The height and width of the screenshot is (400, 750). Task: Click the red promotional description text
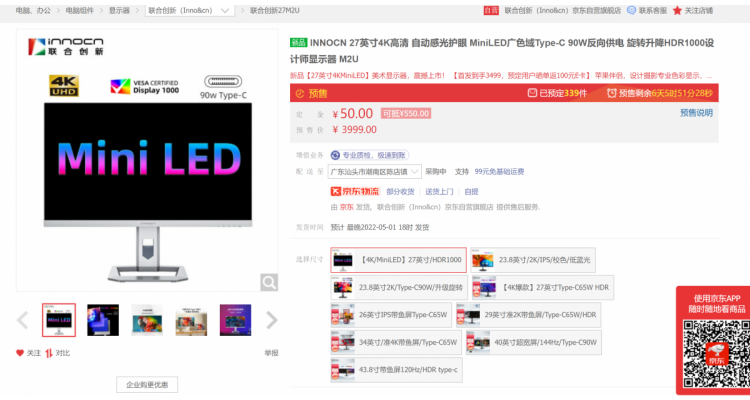pyautogui.click(x=501, y=76)
